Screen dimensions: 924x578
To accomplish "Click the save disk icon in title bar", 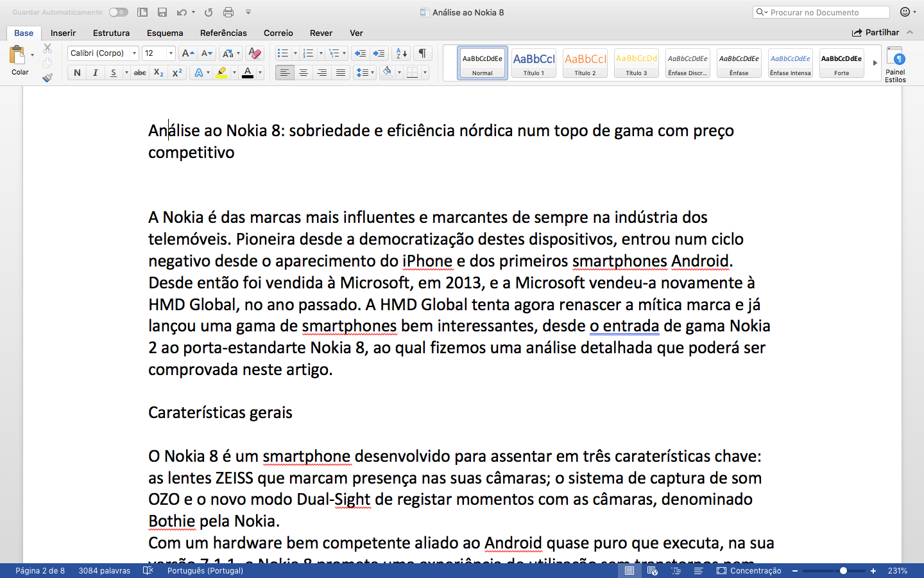I will (x=162, y=12).
